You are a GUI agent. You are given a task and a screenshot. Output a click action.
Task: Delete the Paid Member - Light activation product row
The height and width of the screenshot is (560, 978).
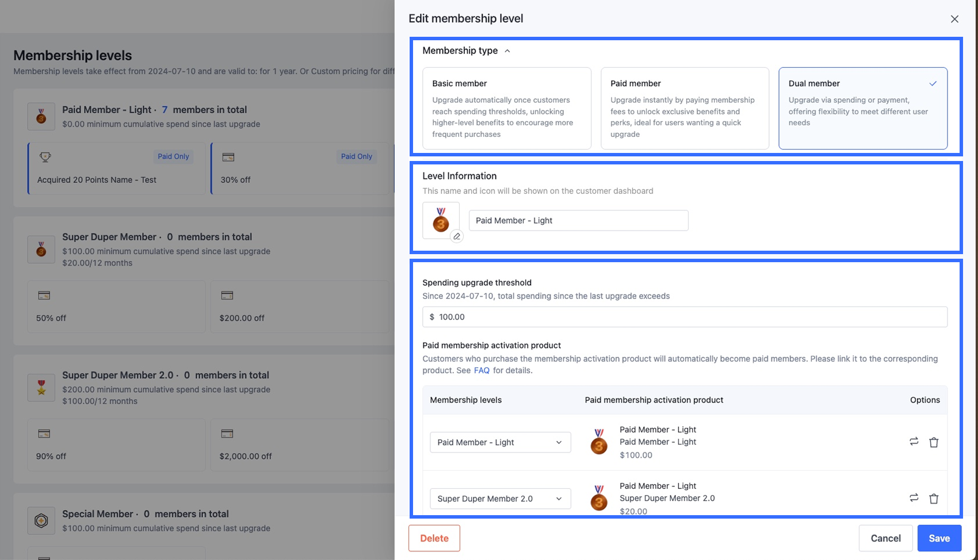(934, 442)
